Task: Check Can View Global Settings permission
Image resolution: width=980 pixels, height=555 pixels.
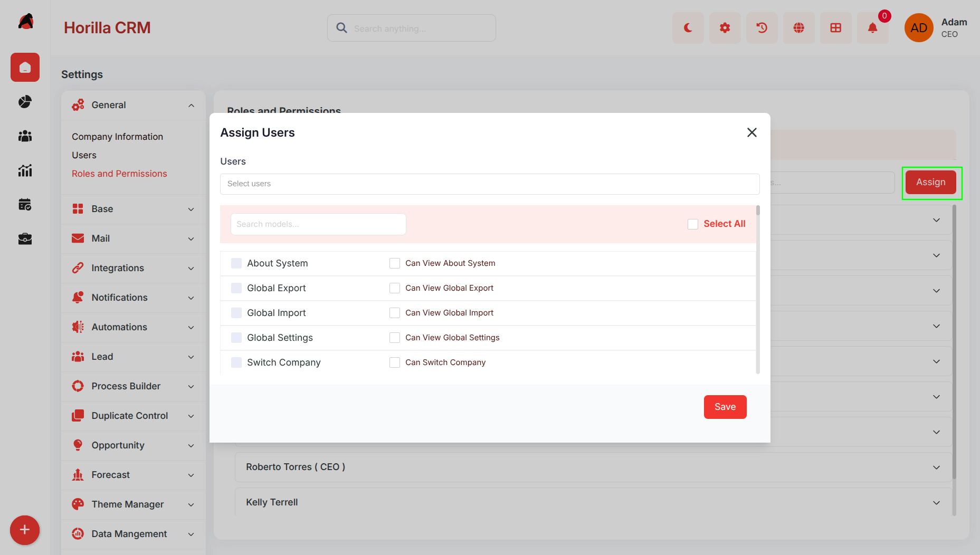Action: point(395,338)
